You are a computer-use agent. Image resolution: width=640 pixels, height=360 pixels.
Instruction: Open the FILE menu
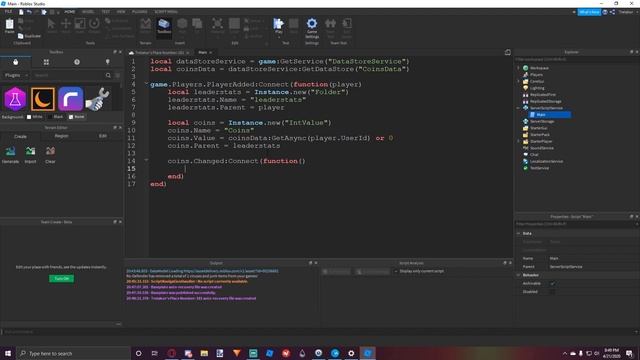(x=8, y=12)
